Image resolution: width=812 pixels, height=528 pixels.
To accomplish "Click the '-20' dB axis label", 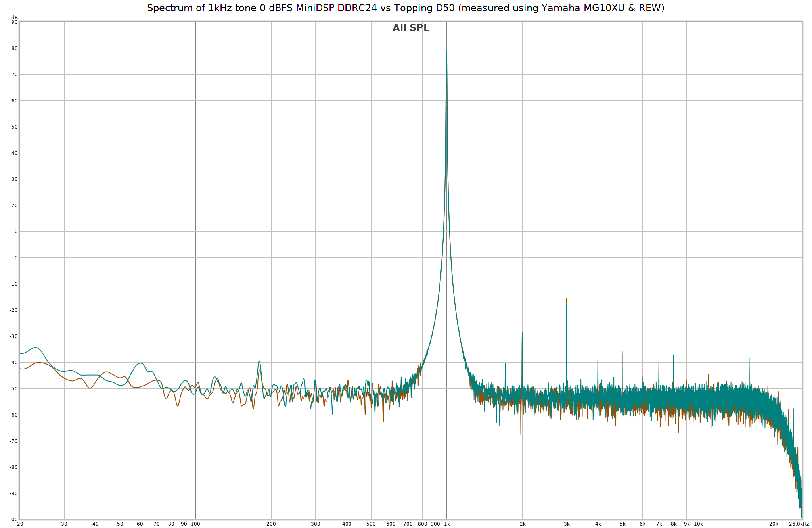I will 14,310.
